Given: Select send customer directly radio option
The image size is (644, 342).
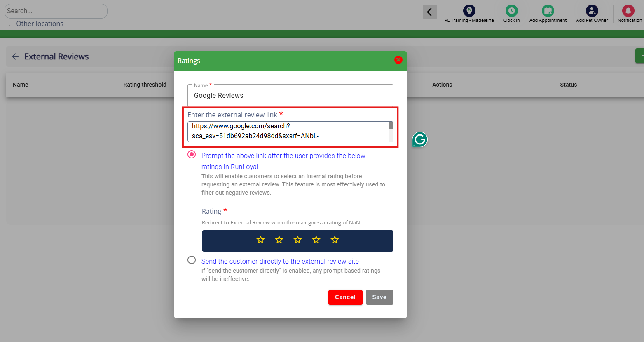Looking at the screenshot, I should point(192,260).
